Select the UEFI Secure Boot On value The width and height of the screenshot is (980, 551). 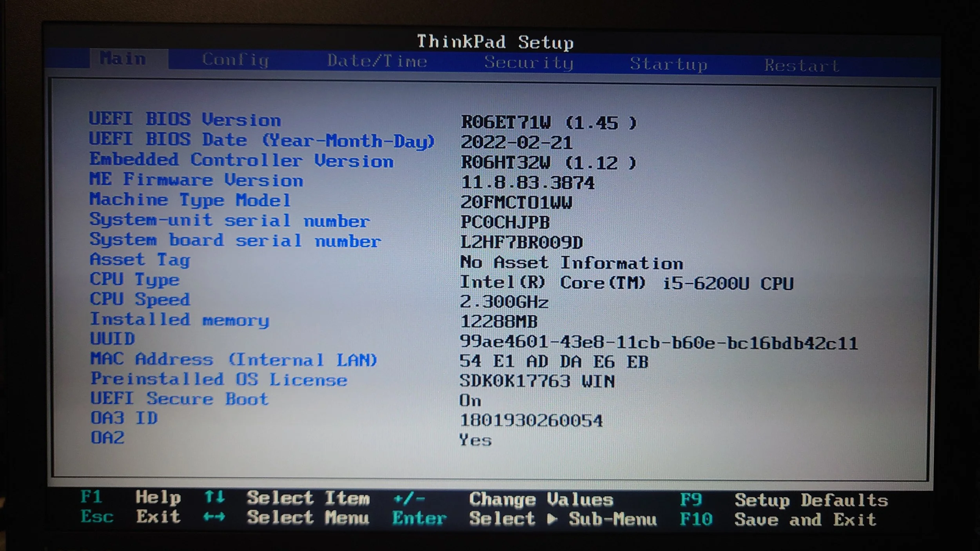click(470, 401)
